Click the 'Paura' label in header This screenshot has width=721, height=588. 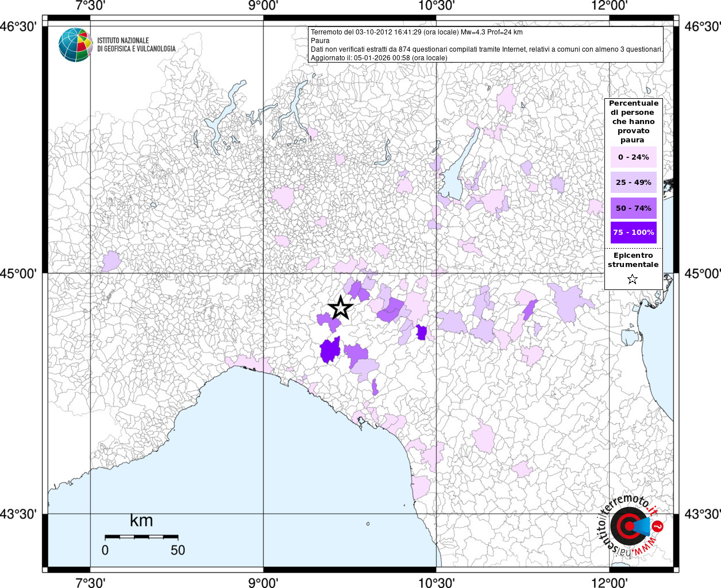pos(320,41)
